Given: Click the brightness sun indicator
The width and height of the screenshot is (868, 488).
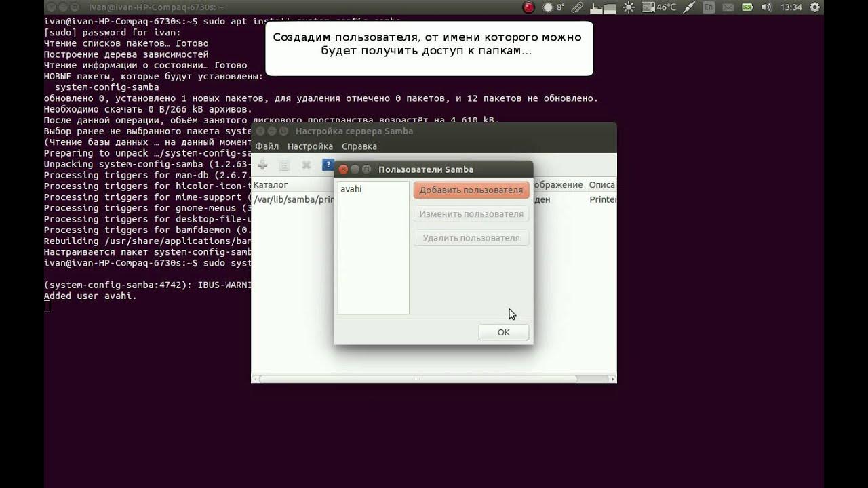Looking at the screenshot, I should tap(629, 7).
